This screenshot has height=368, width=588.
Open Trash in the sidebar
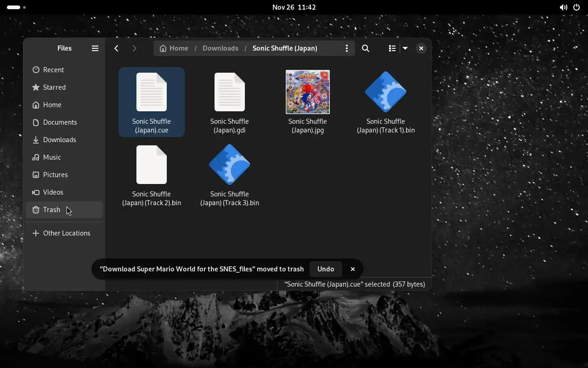(x=64, y=210)
